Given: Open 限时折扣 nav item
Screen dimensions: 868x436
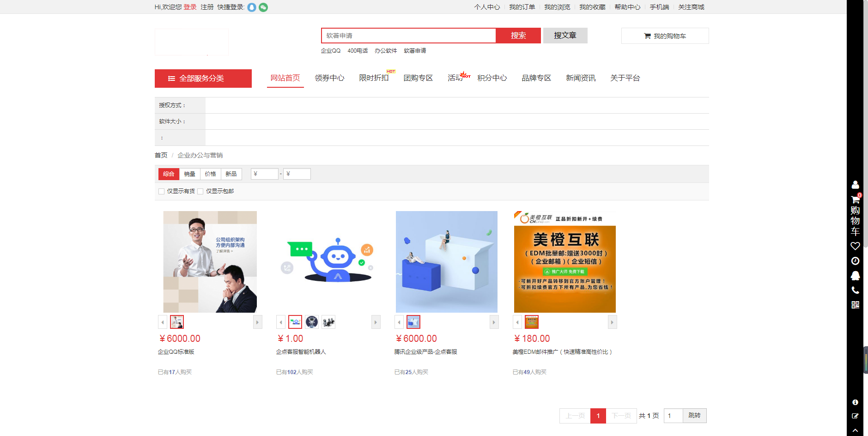Looking at the screenshot, I should tap(374, 78).
